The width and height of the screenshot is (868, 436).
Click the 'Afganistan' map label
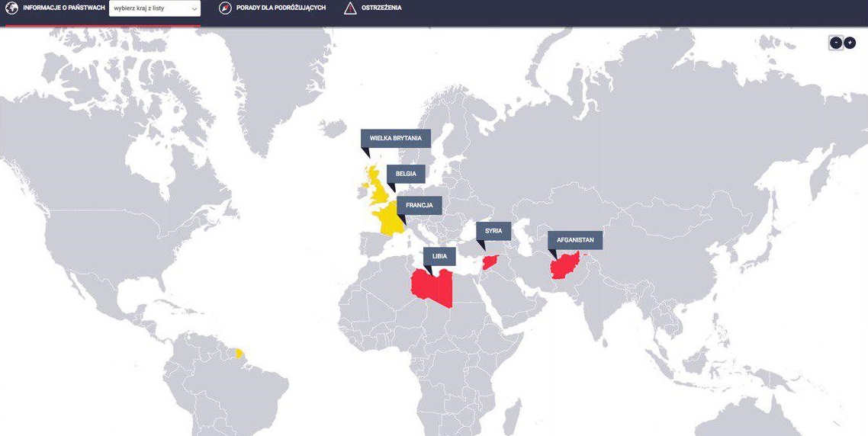575,240
